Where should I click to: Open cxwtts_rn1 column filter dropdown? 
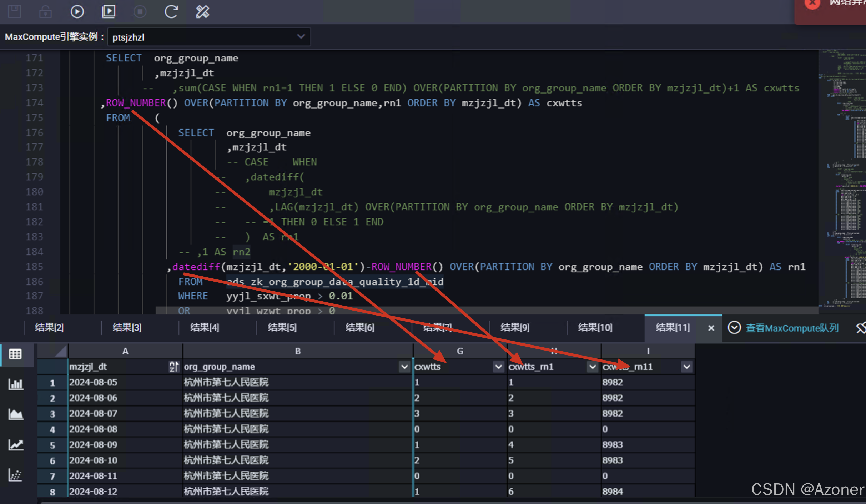(x=593, y=367)
